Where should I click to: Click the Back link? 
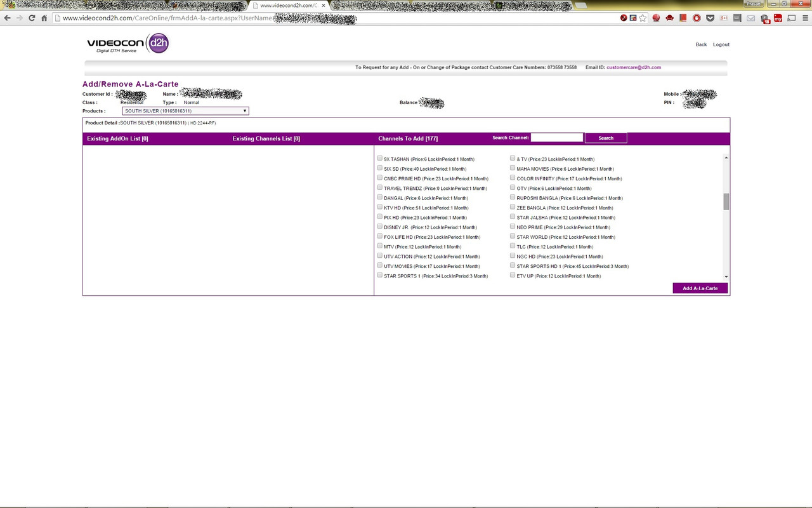(701, 44)
